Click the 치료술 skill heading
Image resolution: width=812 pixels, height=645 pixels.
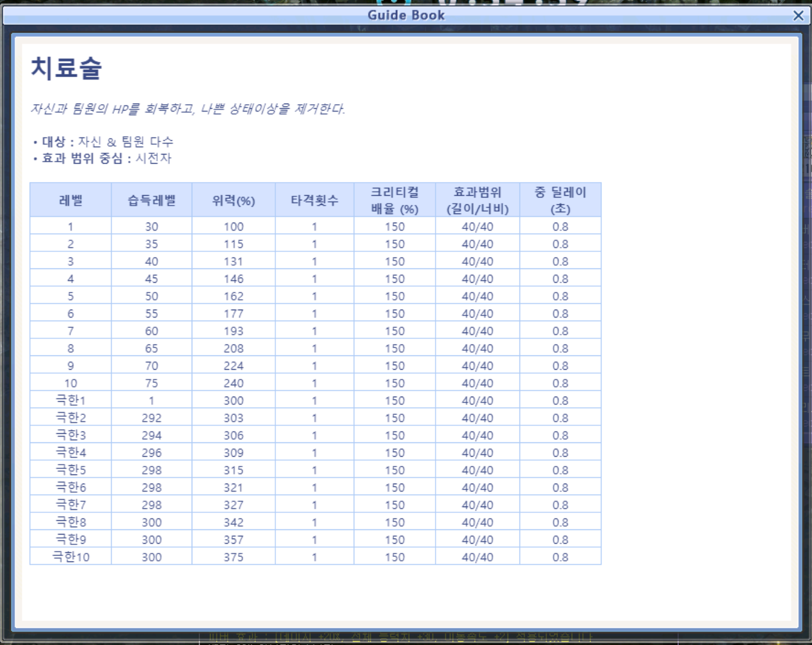click(x=66, y=68)
